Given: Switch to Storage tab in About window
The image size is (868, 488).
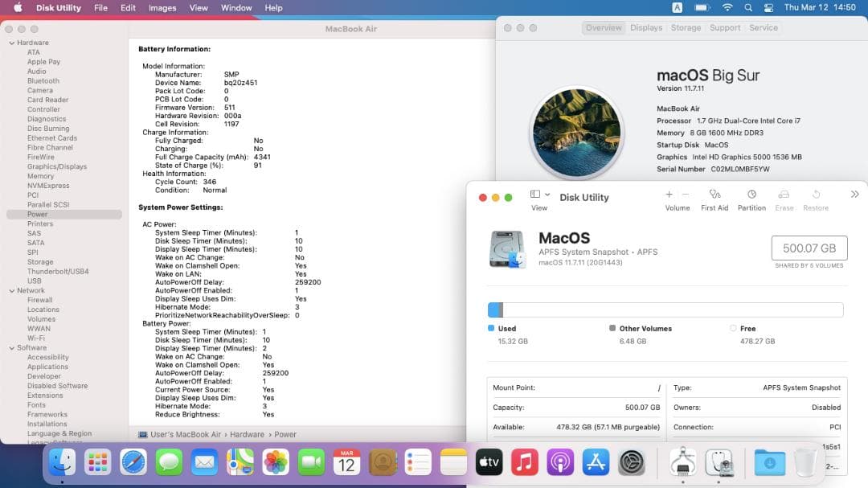Looking at the screenshot, I should pyautogui.click(x=686, y=27).
